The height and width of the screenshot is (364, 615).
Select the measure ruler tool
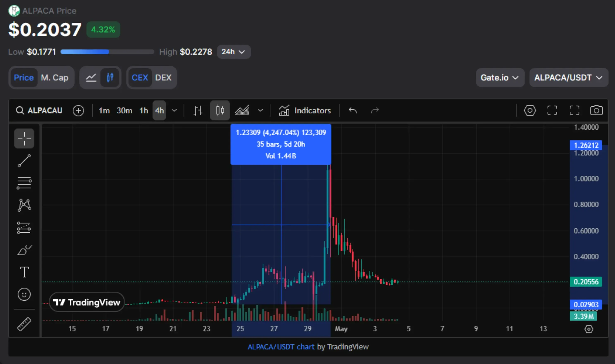pos(24,323)
